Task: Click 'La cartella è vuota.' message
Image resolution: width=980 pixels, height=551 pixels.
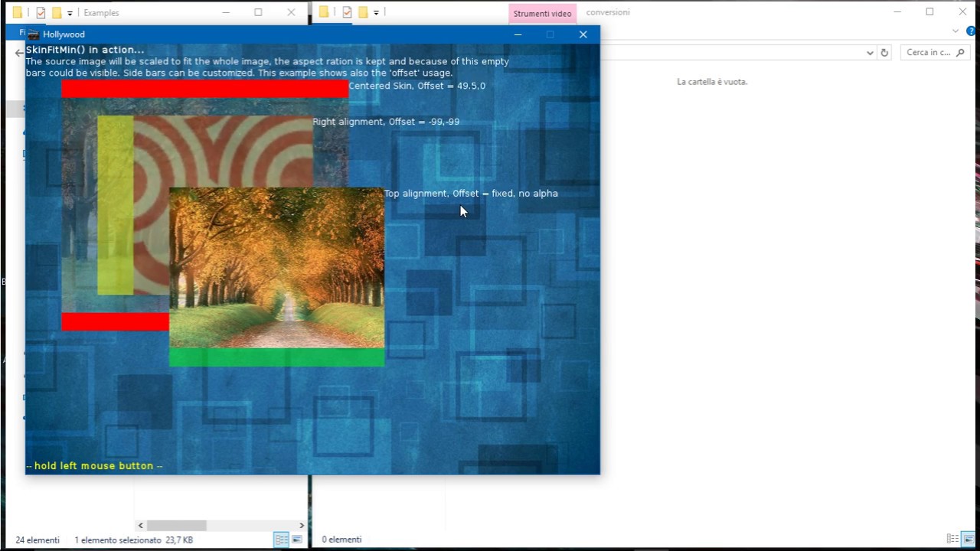Action: [x=712, y=82]
